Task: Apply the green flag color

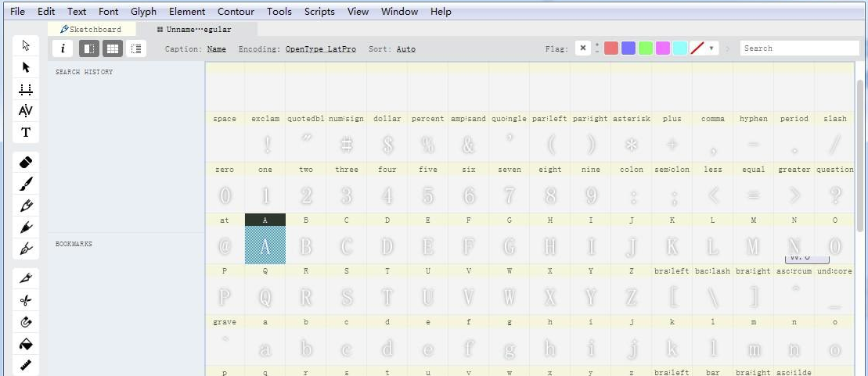Action: pos(646,48)
